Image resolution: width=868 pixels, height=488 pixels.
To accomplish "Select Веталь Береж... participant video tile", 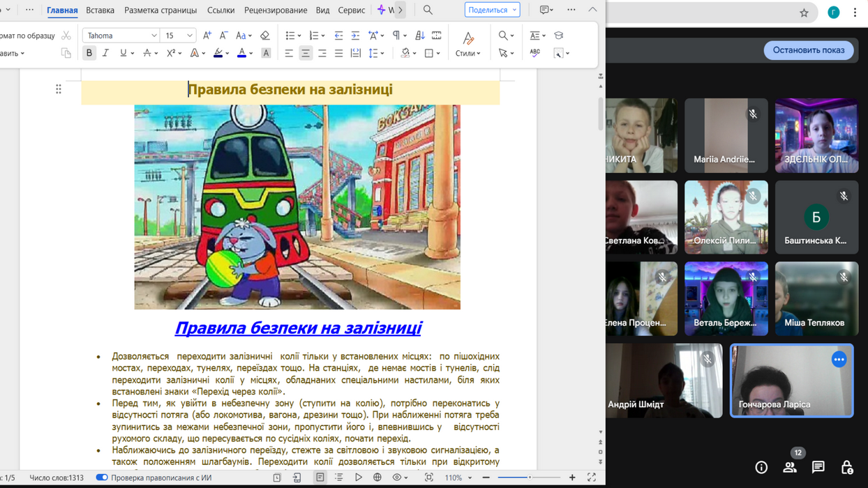I will coord(726,298).
